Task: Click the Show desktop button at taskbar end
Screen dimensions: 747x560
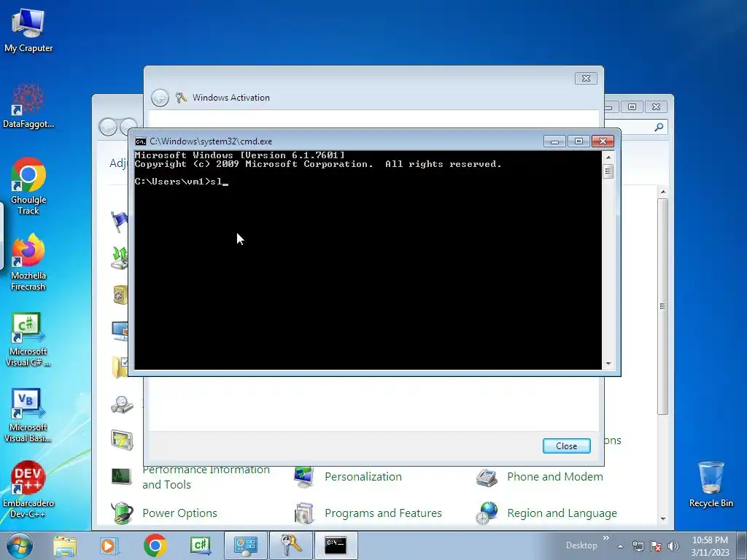Action: (742, 545)
